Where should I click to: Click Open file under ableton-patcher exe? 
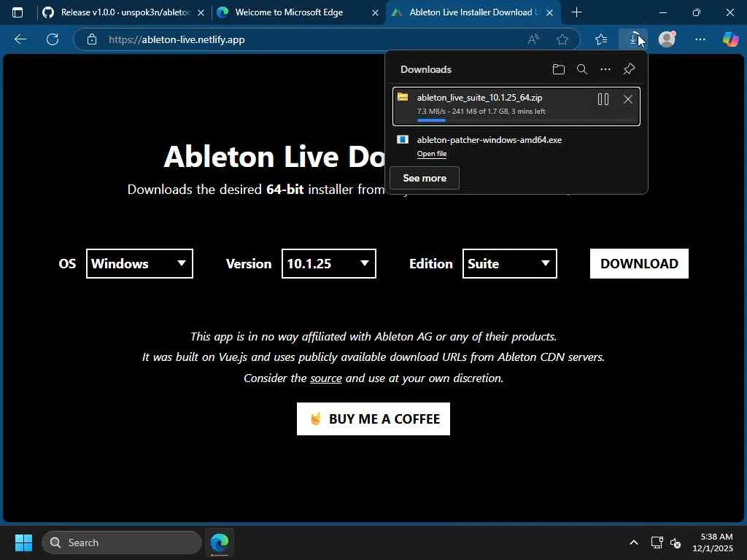432,153
